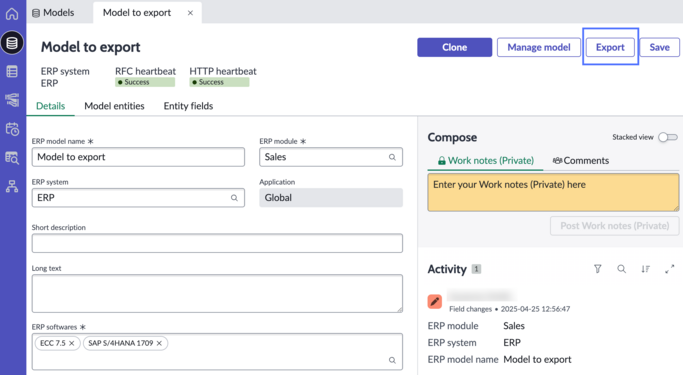This screenshot has width=683, height=375.
Task: Remove the SAP S/4HANA 1709 tag
Action: pos(159,343)
